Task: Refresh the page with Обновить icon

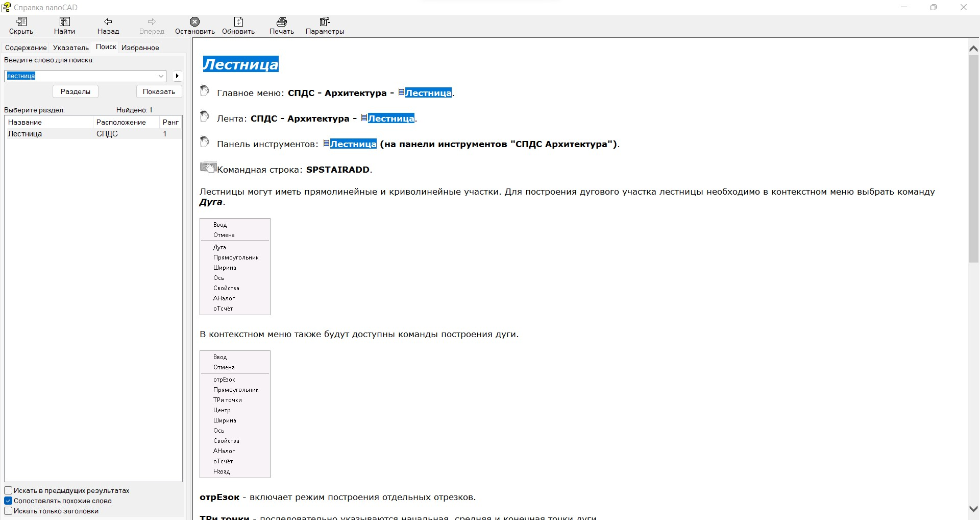Action: click(238, 21)
